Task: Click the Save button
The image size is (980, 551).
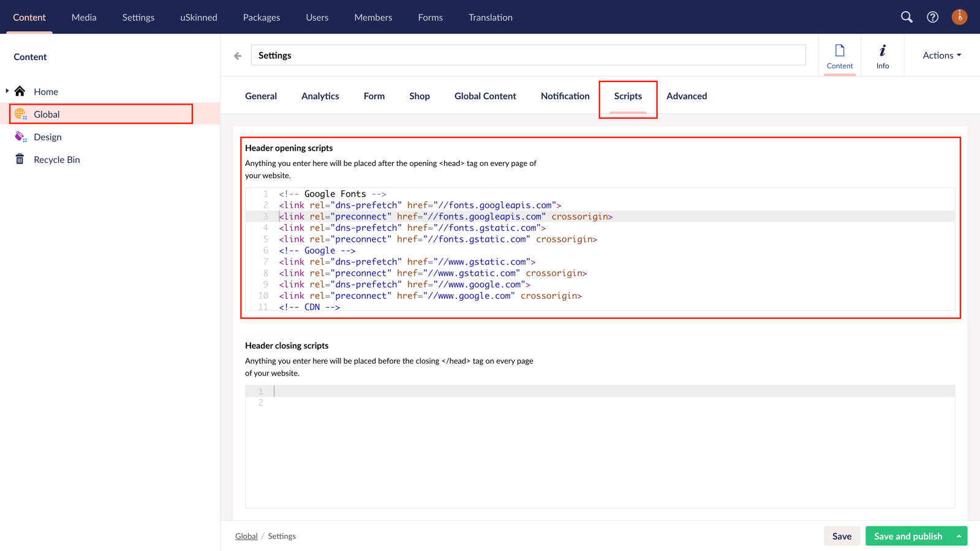Action: pos(842,536)
